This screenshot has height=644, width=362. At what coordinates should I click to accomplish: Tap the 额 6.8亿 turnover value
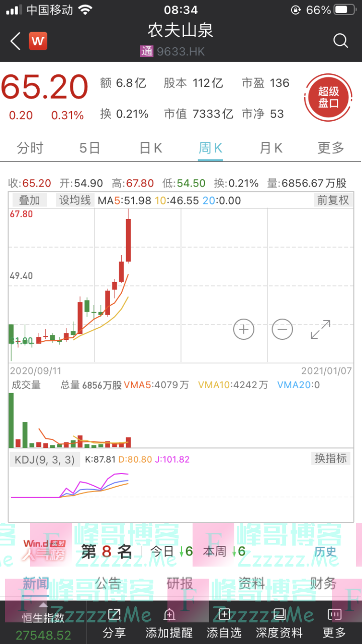click(123, 83)
